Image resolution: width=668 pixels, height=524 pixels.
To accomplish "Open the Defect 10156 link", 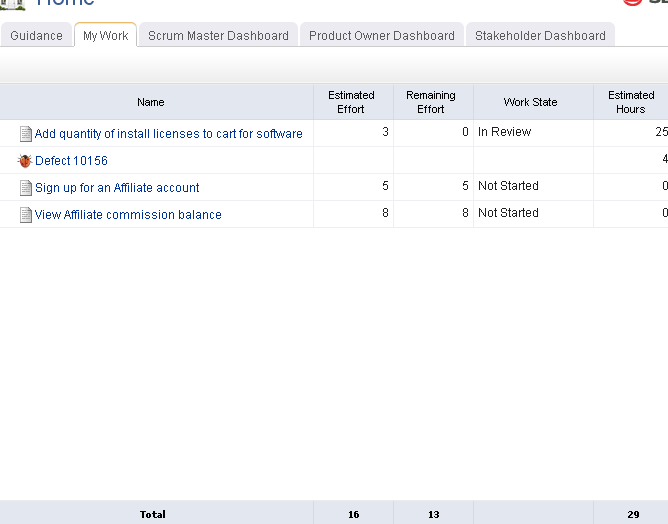I will (x=71, y=161).
